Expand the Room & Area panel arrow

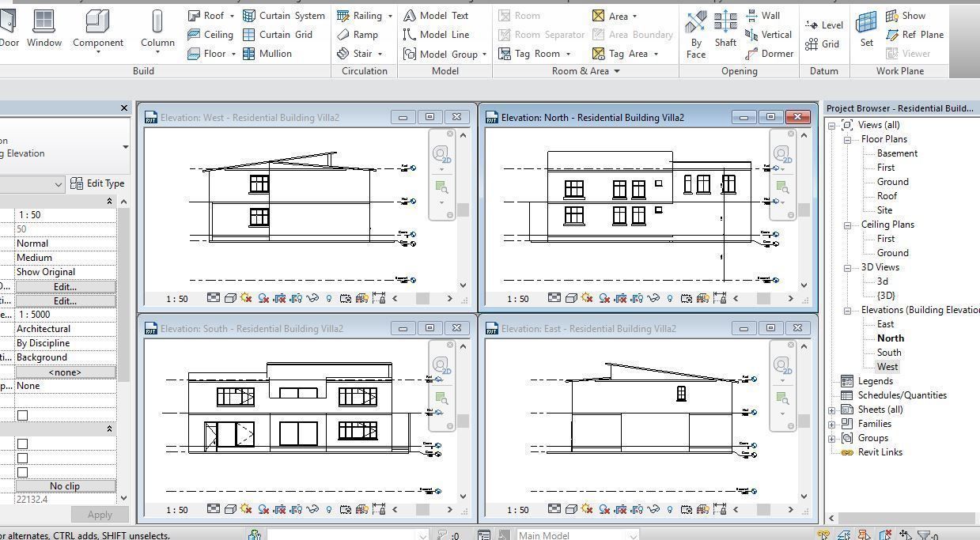pyautogui.click(x=616, y=71)
